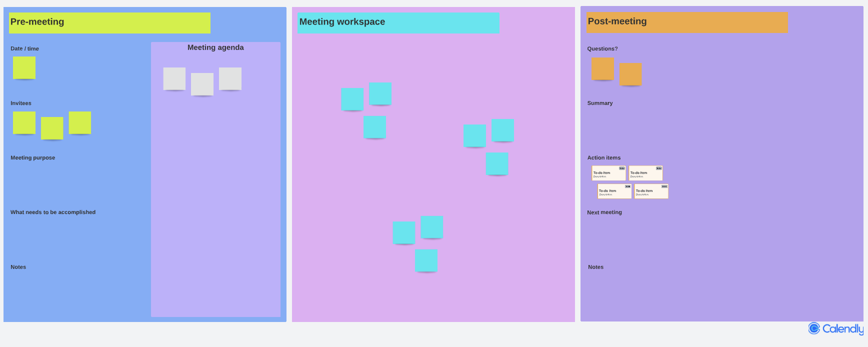Click status tag on second bottom-row To-do card
This screenshot has width=868, height=347.
pos(664,186)
